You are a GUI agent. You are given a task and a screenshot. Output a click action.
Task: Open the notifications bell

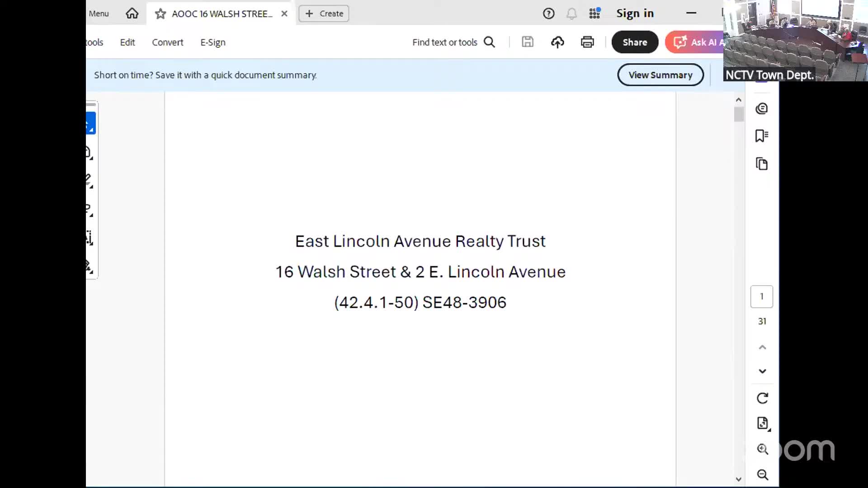pos(571,14)
